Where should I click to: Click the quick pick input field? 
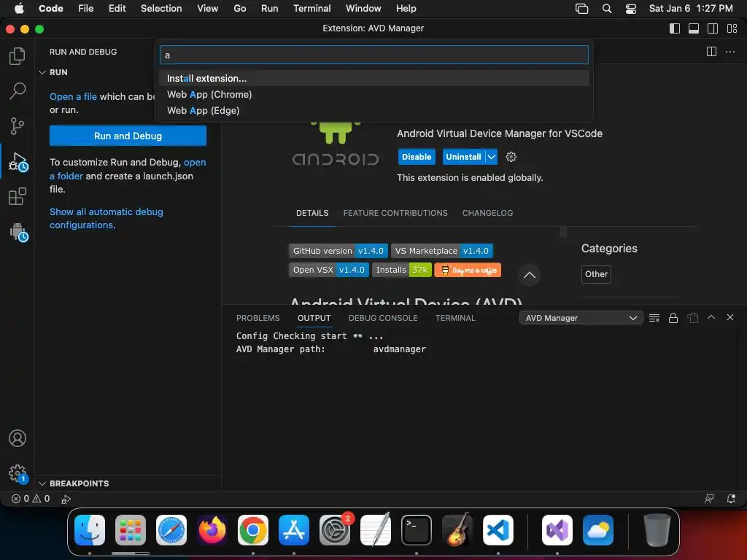click(374, 55)
